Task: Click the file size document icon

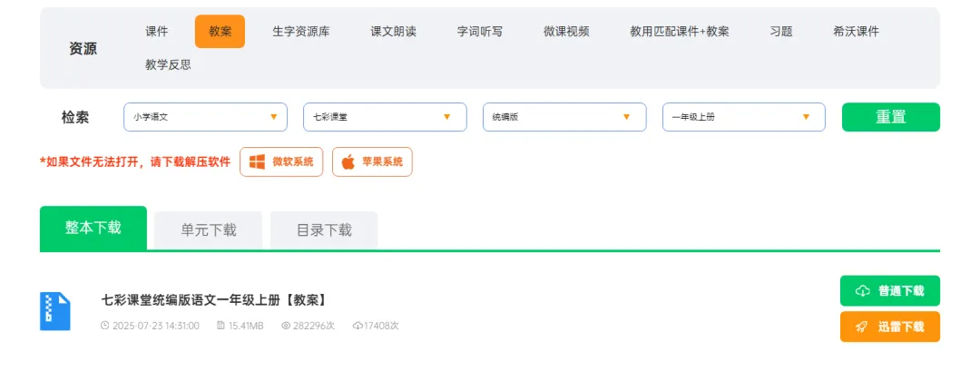Action: [220, 326]
